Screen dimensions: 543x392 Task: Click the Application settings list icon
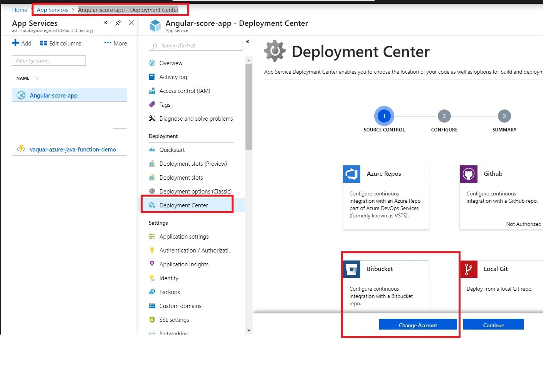tap(152, 236)
